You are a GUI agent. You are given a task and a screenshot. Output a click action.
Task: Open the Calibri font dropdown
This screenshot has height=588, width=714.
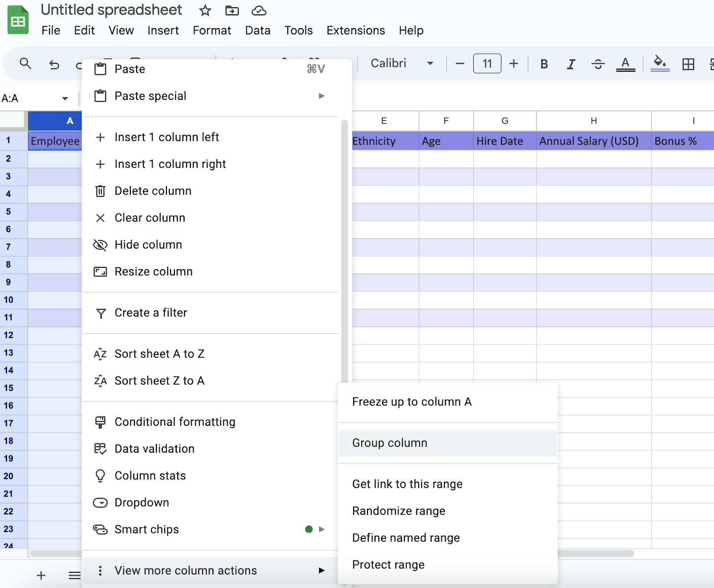(x=402, y=63)
